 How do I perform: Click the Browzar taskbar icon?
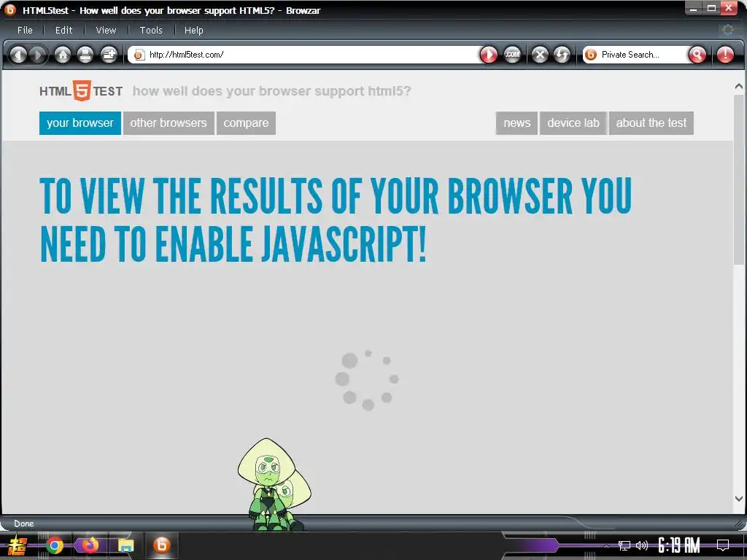point(161,545)
